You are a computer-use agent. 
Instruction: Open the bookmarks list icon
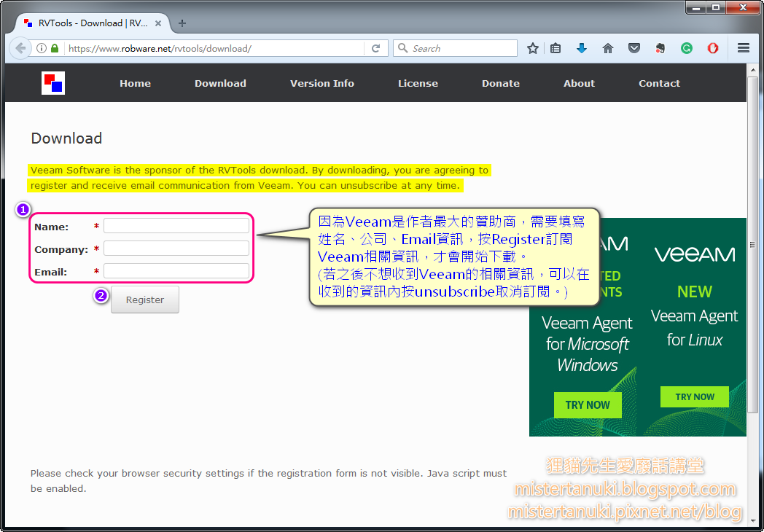pyautogui.click(x=556, y=48)
